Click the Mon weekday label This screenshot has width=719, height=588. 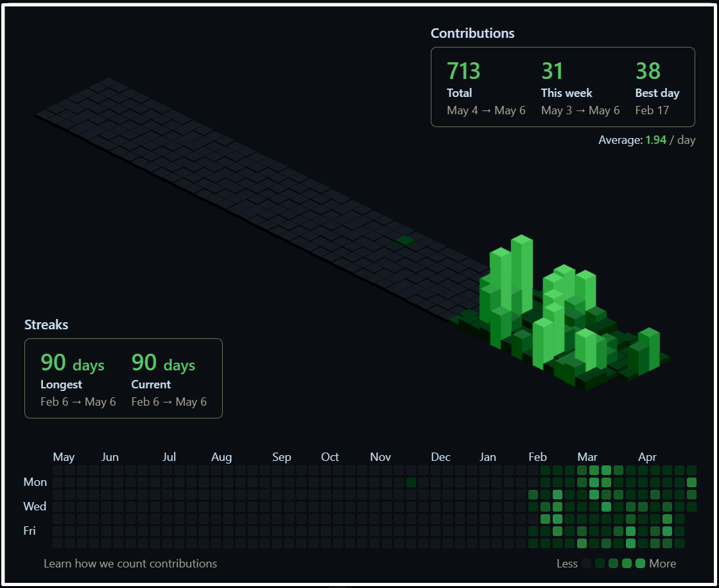35,482
